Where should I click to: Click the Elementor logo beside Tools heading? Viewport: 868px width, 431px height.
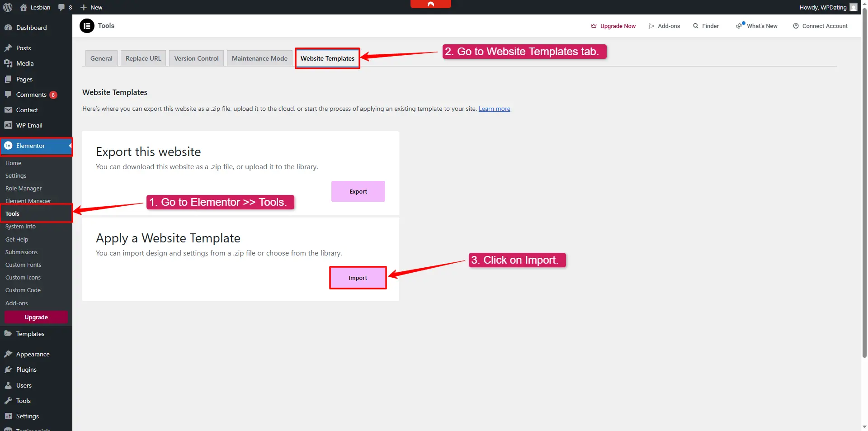(87, 26)
